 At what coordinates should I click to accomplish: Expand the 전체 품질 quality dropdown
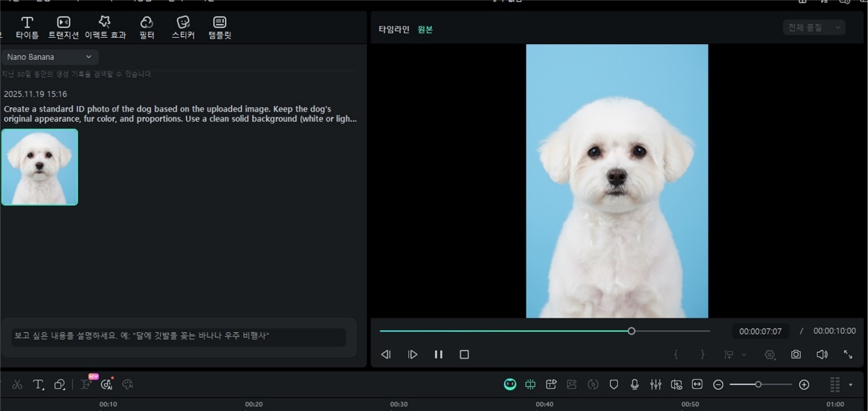click(814, 27)
